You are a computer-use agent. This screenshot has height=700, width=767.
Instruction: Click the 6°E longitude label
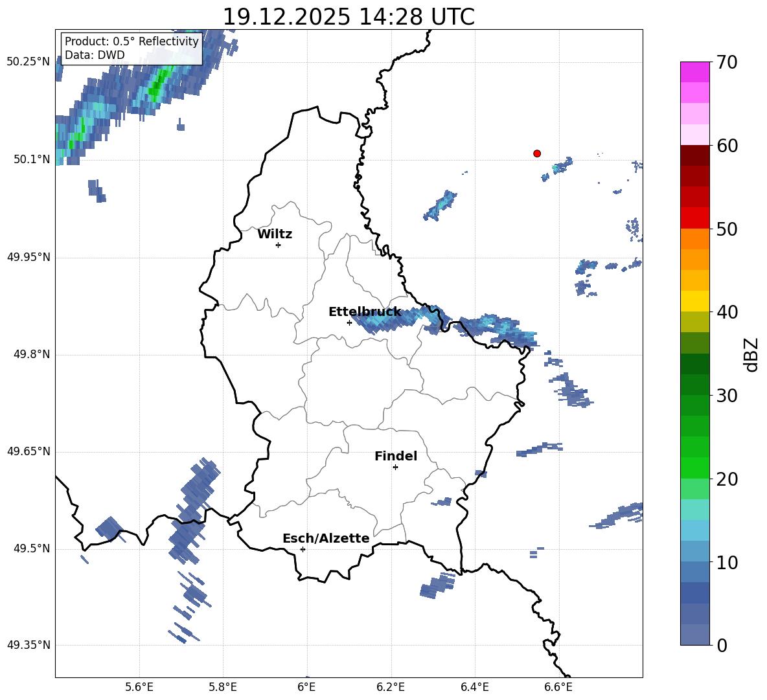(306, 687)
